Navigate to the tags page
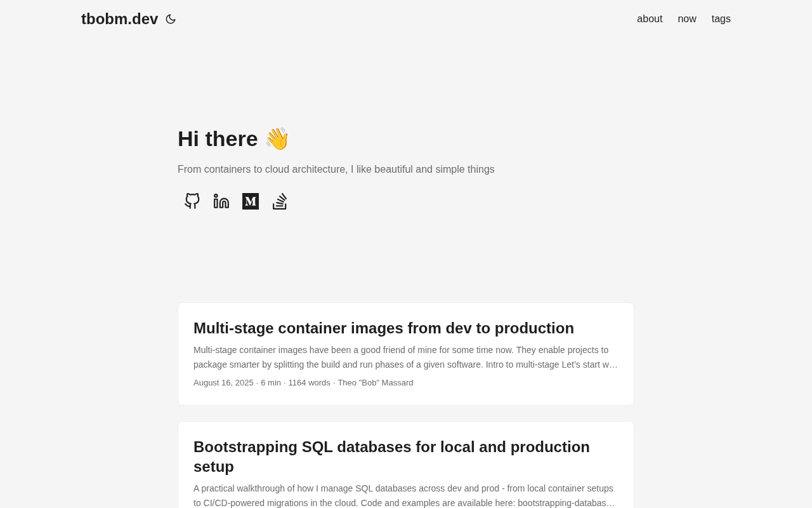The height and width of the screenshot is (508, 812). pyautogui.click(x=721, y=19)
